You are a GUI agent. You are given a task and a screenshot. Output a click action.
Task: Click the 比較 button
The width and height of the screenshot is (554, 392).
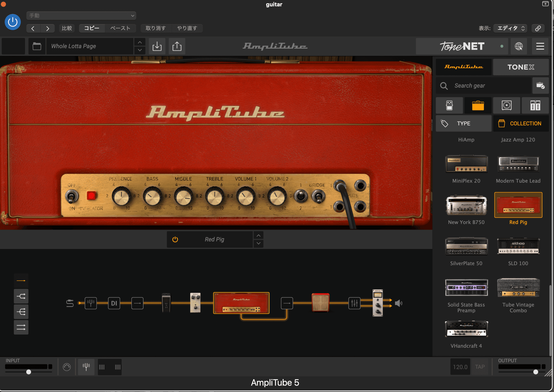point(67,28)
